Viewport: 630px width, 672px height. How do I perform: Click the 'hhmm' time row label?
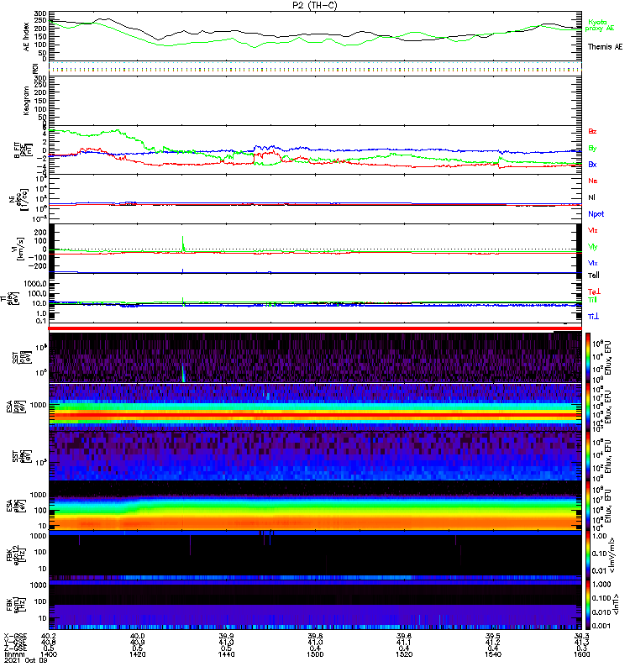point(14,654)
